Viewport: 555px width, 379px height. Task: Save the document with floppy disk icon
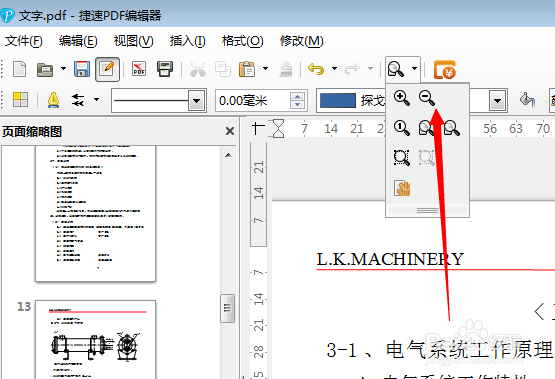(82, 69)
